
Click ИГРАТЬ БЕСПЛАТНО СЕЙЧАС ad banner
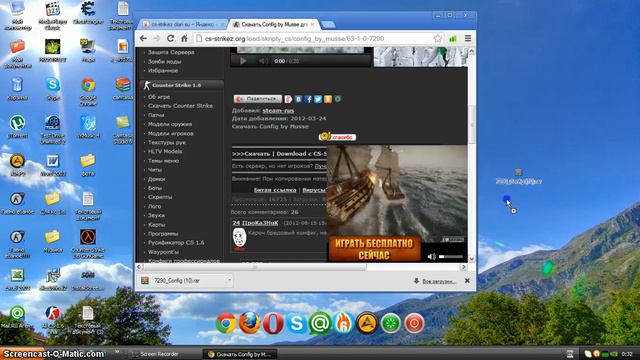tap(374, 249)
